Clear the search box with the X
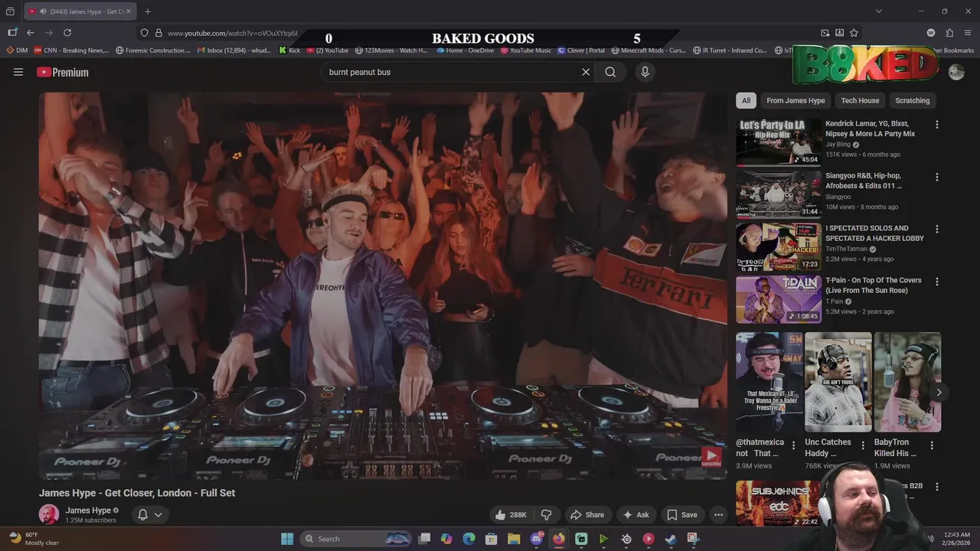Image resolution: width=980 pixels, height=551 pixels. tap(586, 72)
